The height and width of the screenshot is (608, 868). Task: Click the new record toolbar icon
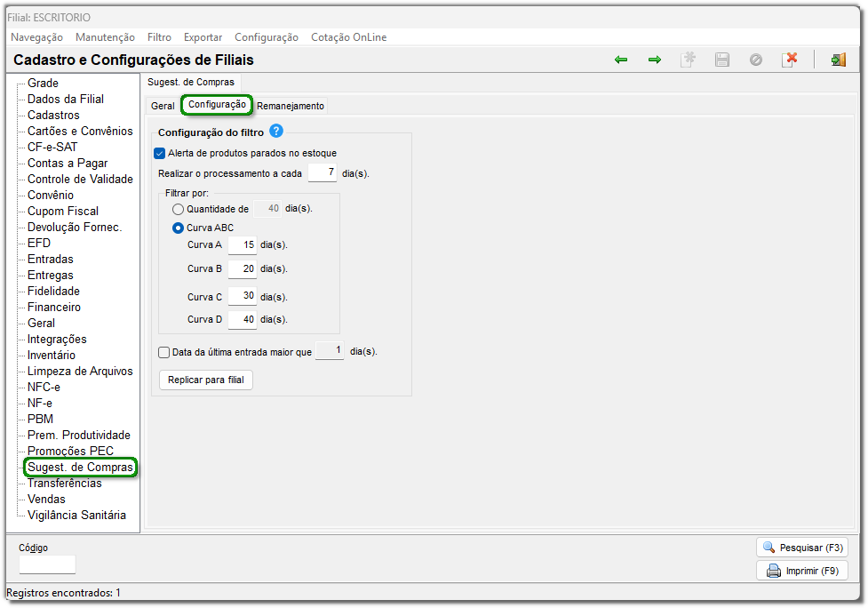tap(688, 60)
